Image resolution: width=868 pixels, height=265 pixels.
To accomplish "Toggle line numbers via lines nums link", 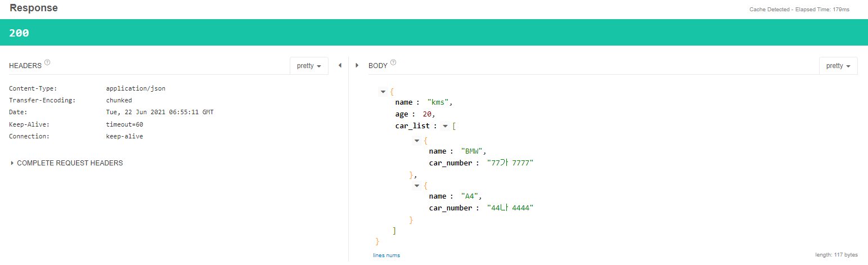I will (x=386, y=255).
